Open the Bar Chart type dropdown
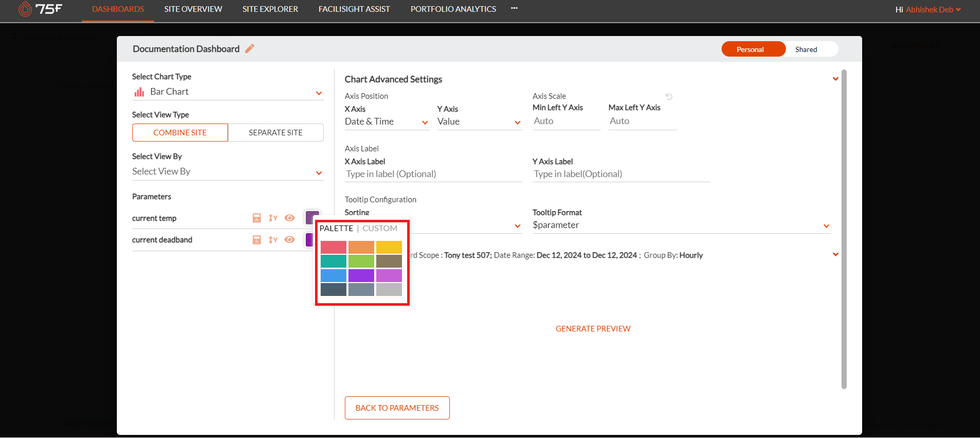 (x=227, y=92)
